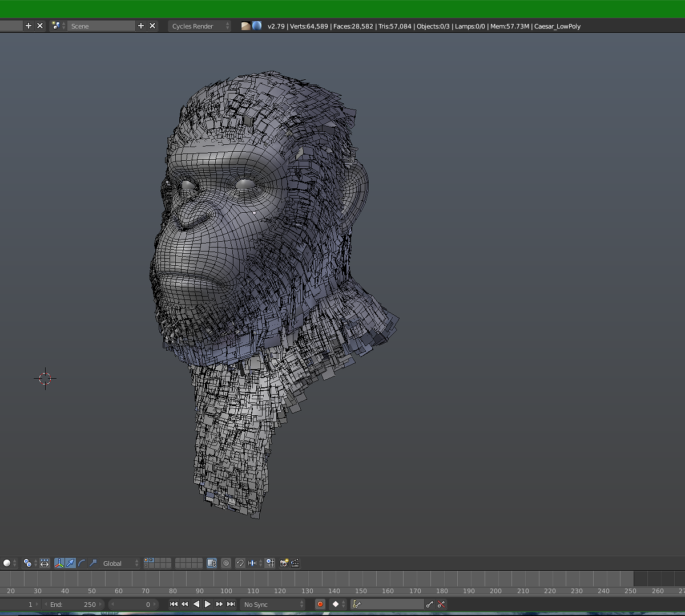The height and width of the screenshot is (616, 685).
Task: Delete the current Scene with X button
Action: pyautogui.click(x=152, y=26)
